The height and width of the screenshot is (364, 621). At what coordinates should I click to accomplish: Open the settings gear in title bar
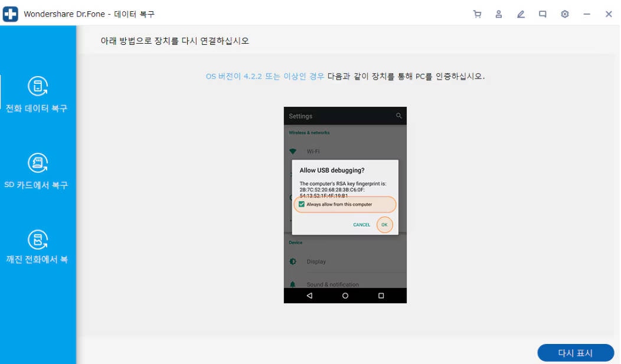(x=565, y=14)
